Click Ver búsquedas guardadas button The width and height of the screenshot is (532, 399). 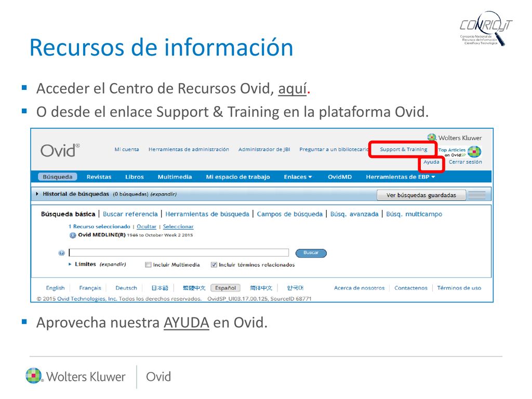(x=421, y=195)
